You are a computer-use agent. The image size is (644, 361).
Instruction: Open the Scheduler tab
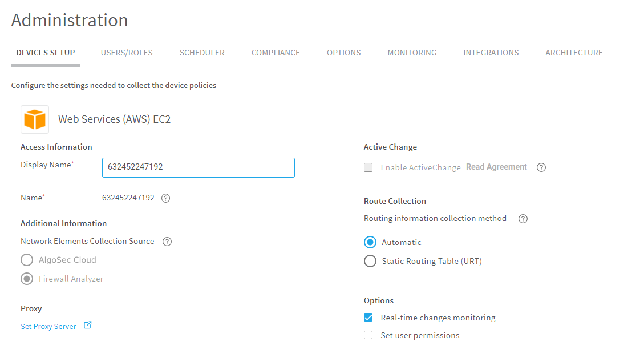point(202,53)
